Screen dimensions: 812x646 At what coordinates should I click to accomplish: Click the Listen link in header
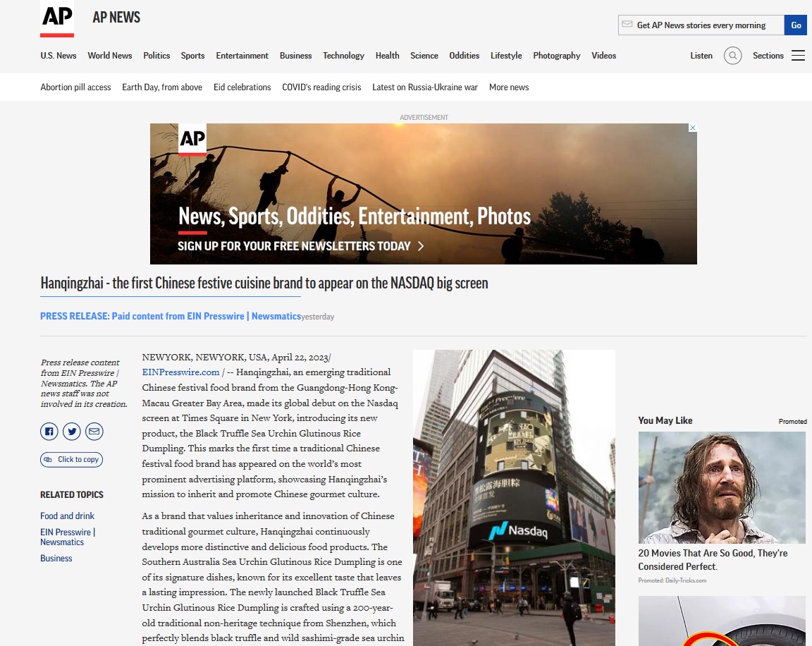tap(701, 56)
